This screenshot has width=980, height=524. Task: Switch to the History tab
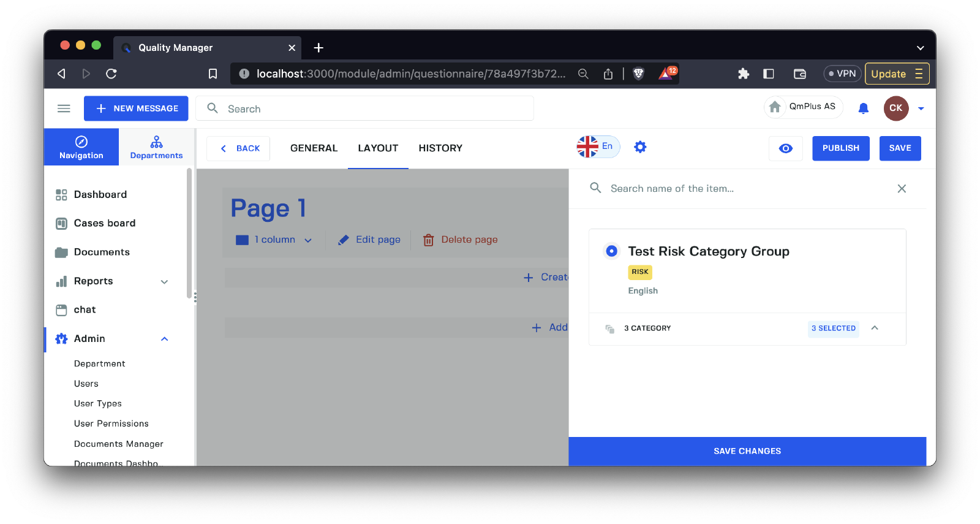click(x=440, y=148)
